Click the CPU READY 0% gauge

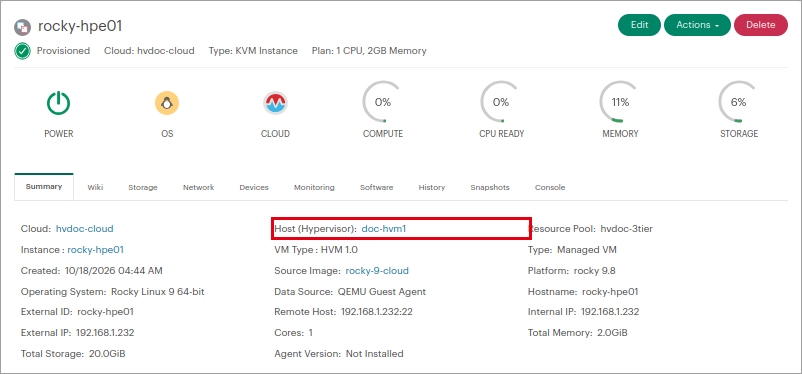pyautogui.click(x=501, y=102)
